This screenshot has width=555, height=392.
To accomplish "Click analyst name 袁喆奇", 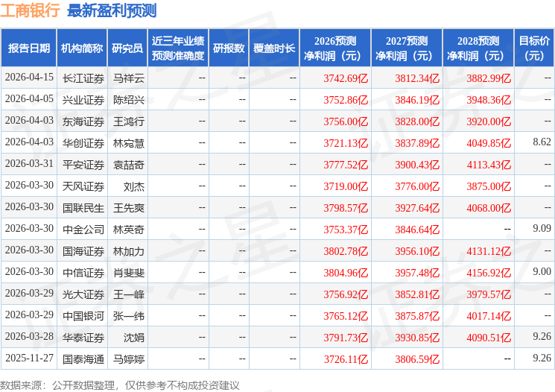I will [128, 165].
